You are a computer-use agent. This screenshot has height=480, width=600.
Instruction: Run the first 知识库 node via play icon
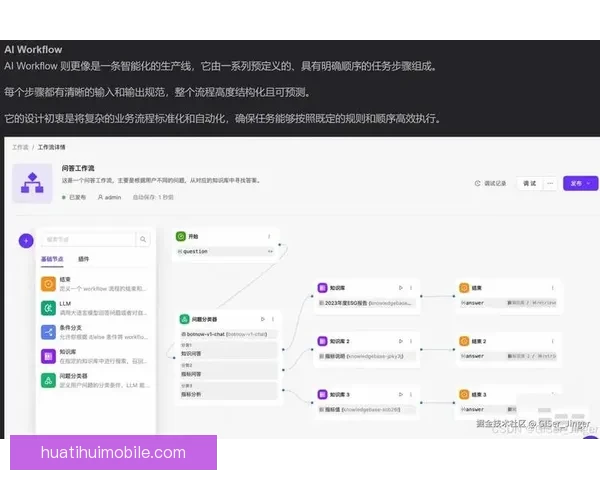(x=401, y=288)
